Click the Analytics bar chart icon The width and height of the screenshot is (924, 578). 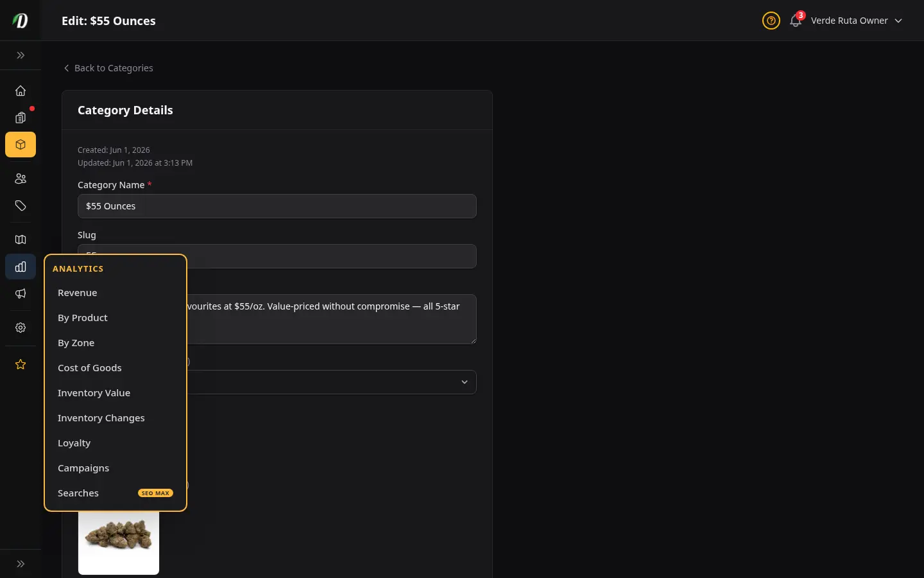(x=21, y=267)
